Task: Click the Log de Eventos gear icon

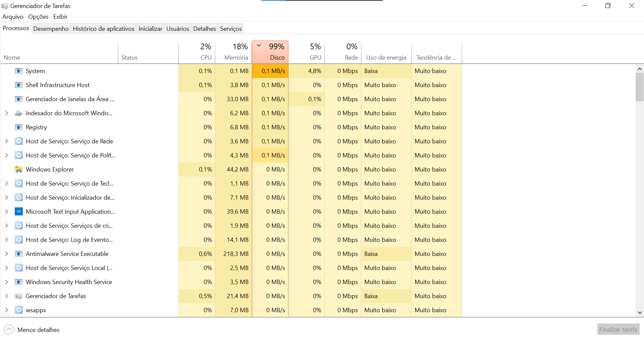Action: click(x=19, y=240)
